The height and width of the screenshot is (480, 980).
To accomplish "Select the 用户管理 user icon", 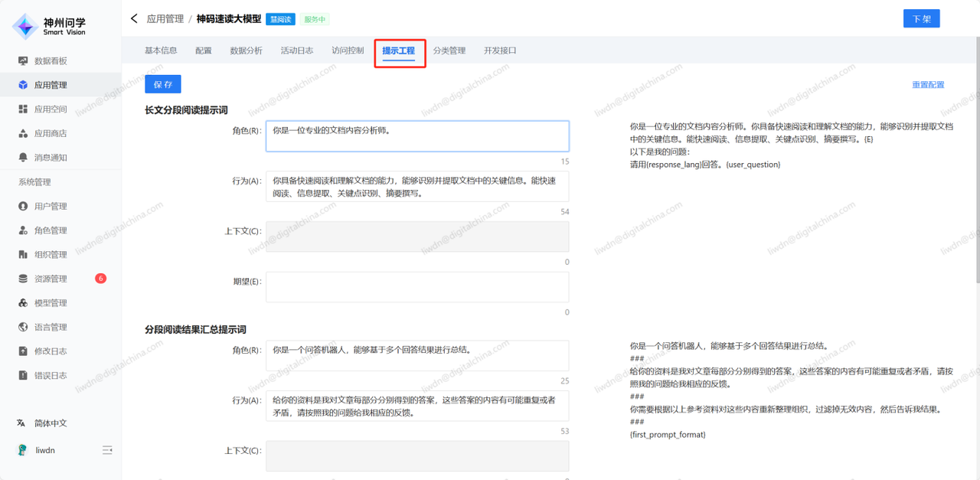I will click(x=23, y=207).
